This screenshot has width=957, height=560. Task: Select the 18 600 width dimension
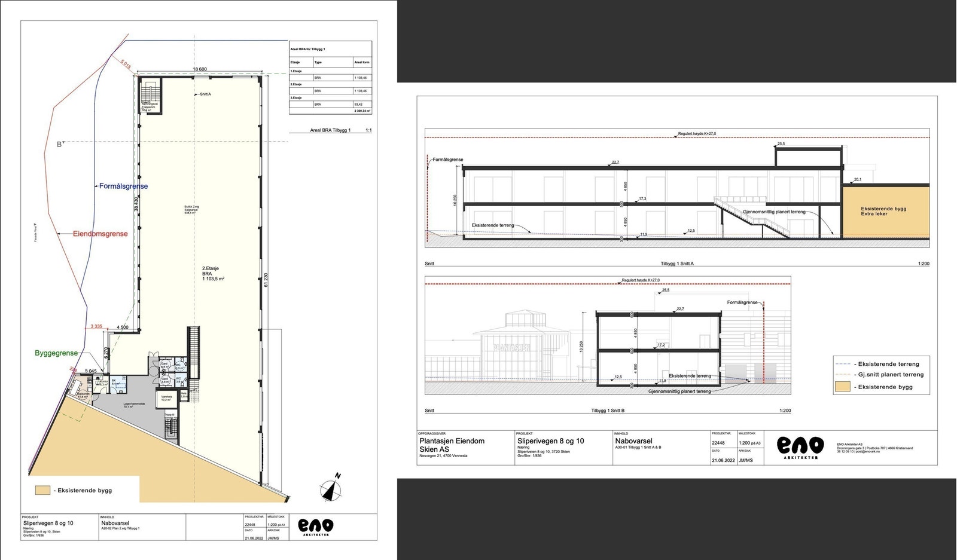click(x=200, y=69)
